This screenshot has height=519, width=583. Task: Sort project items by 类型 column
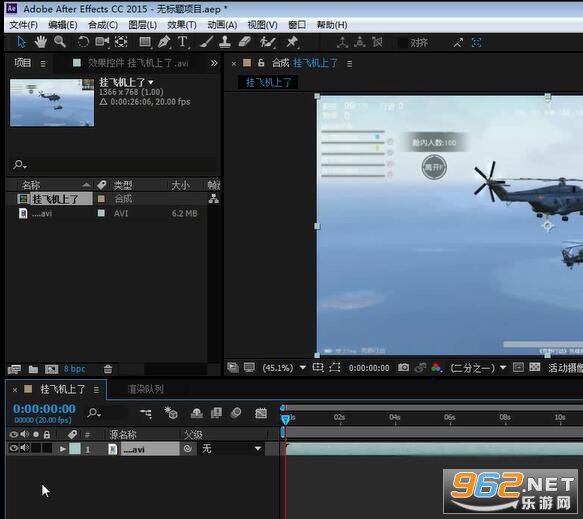(123, 185)
